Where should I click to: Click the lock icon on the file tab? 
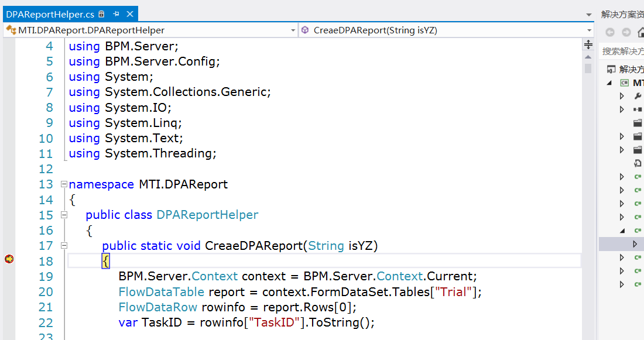pyautogui.click(x=101, y=14)
